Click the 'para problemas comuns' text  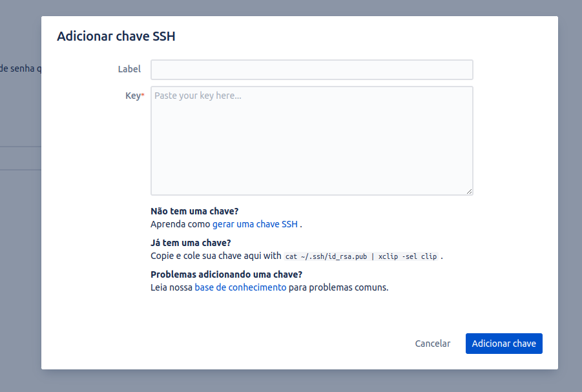338,287
